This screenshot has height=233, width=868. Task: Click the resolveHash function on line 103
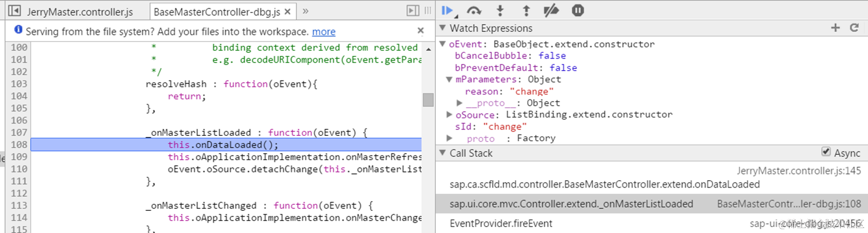[231, 84]
